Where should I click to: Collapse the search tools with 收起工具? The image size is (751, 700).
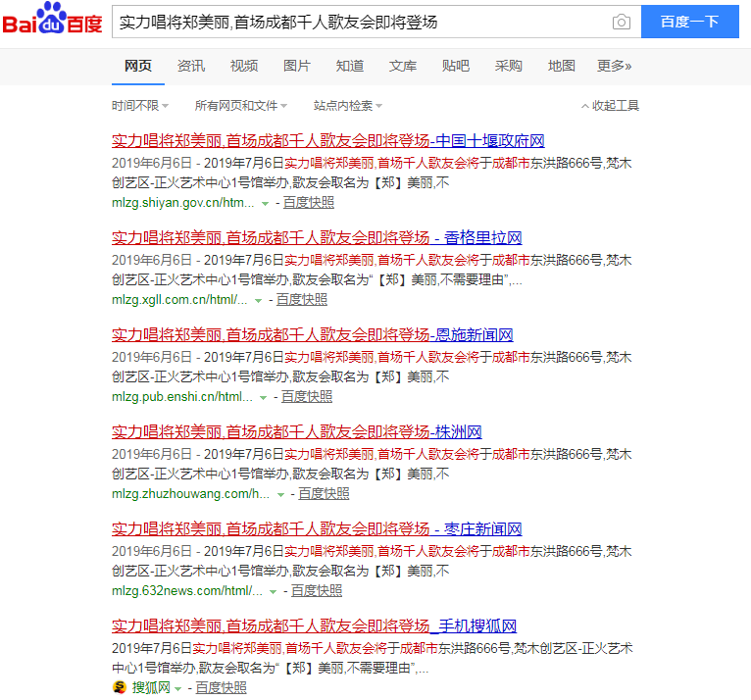click(x=610, y=106)
